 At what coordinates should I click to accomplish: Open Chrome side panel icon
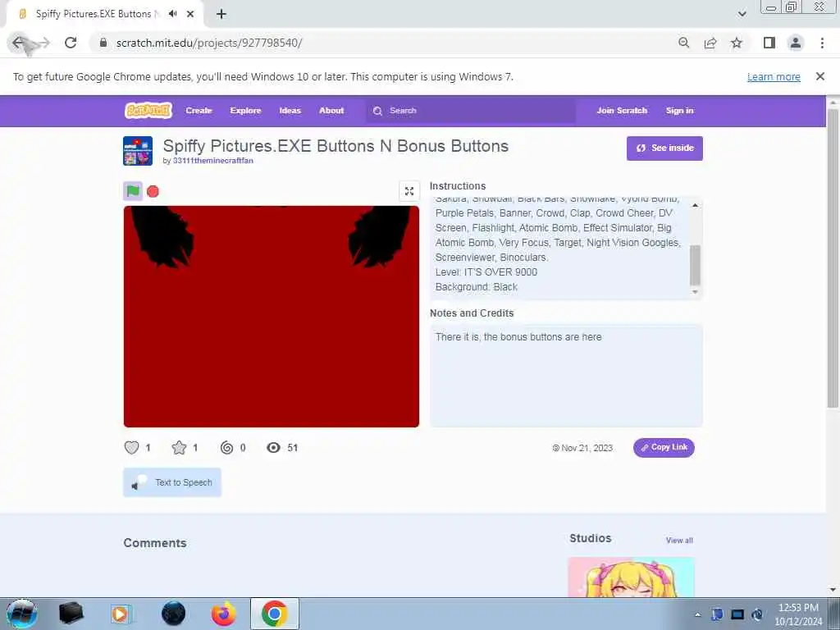(769, 43)
